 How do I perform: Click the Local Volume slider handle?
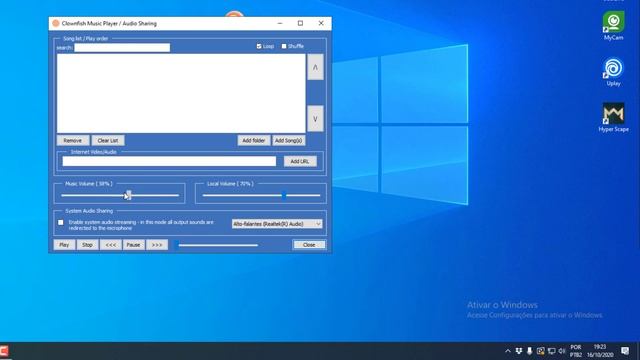284,195
